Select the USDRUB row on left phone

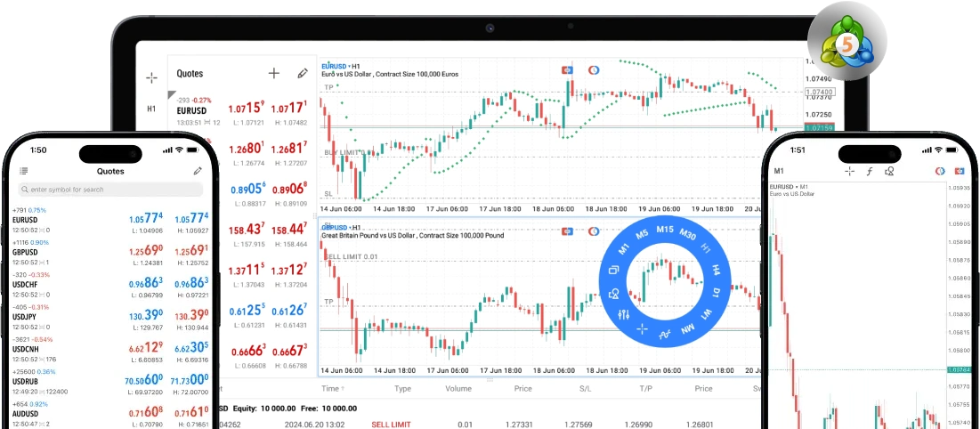110,384
